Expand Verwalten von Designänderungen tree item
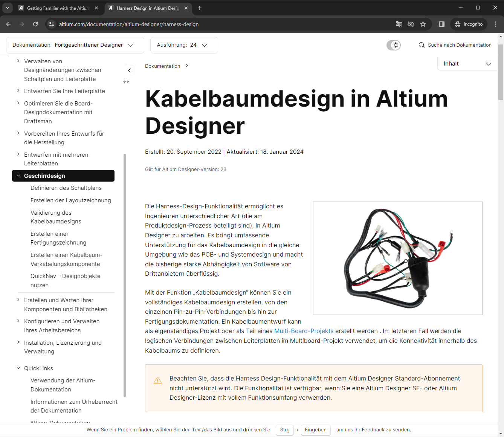Viewport: 504px width, 437px height. [x=18, y=61]
